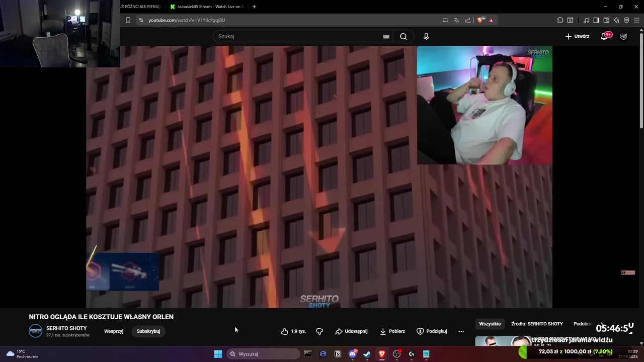Screen dimensions: 644x362
Task: Click the page vertical scrollbar
Action: coord(641,80)
